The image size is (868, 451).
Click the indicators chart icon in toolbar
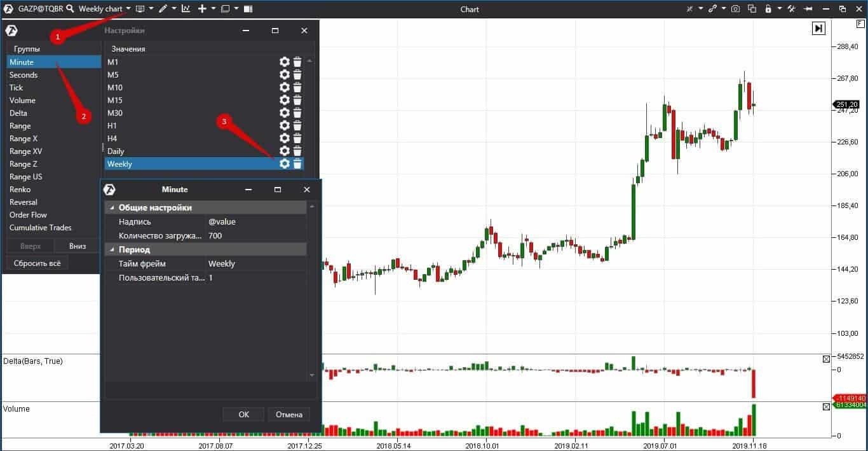coord(186,9)
